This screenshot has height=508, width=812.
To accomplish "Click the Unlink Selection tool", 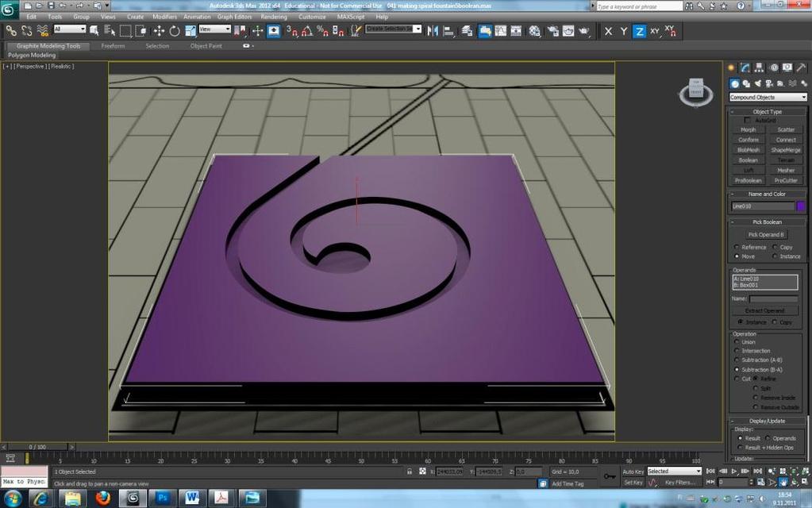I will tap(26, 31).
